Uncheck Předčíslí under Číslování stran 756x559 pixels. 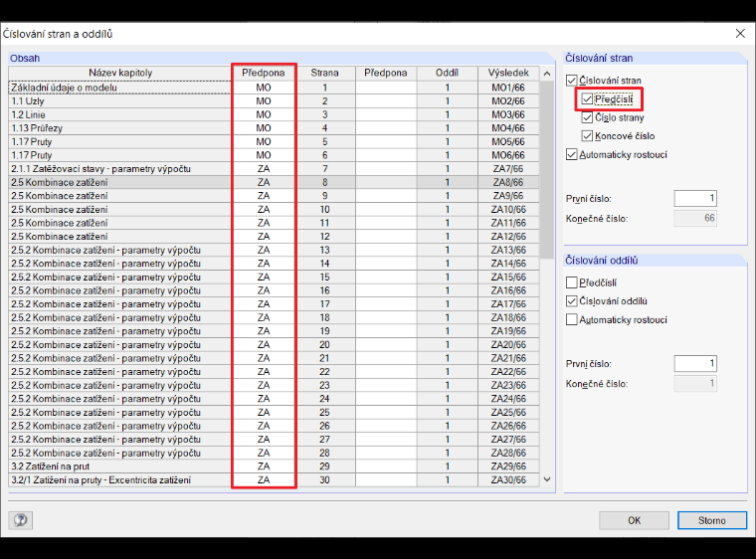(587, 99)
